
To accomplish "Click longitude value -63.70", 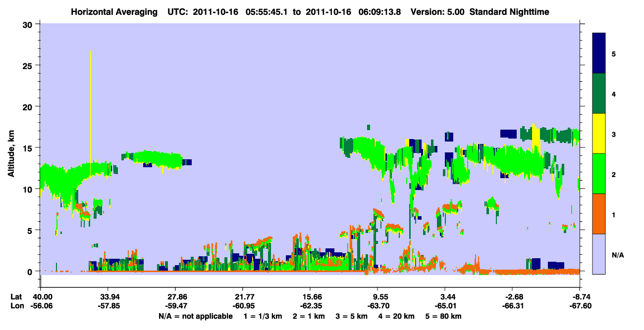I will [x=377, y=306].
